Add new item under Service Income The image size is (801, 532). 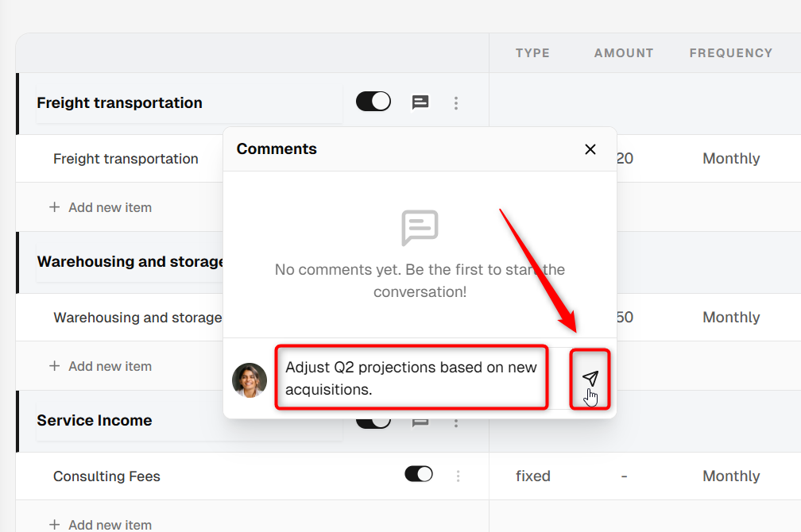100,524
